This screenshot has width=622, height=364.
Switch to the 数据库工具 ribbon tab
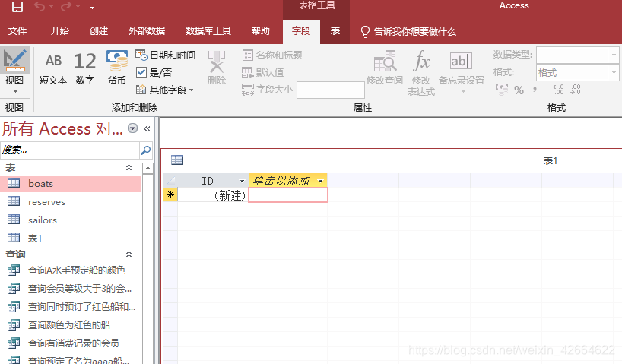coord(208,31)
